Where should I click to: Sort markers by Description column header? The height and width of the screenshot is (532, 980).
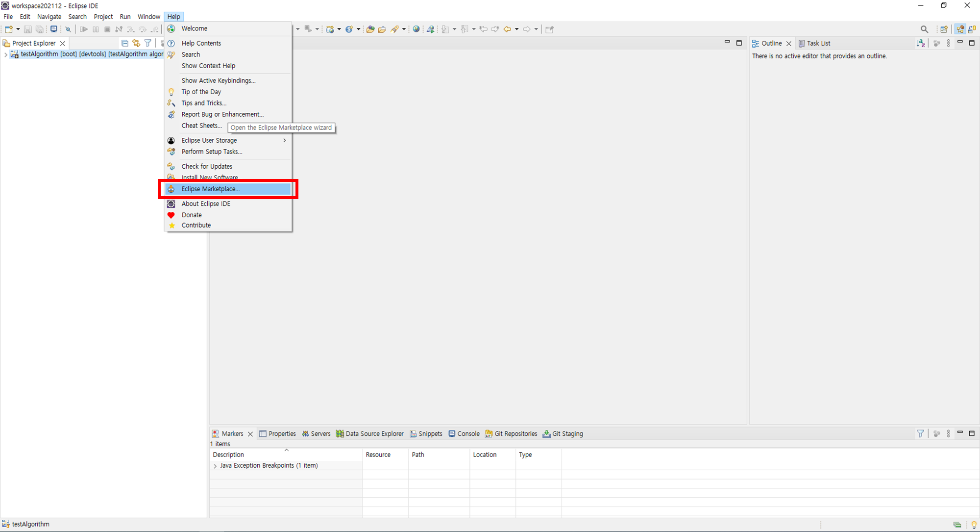tap(228, 455)
